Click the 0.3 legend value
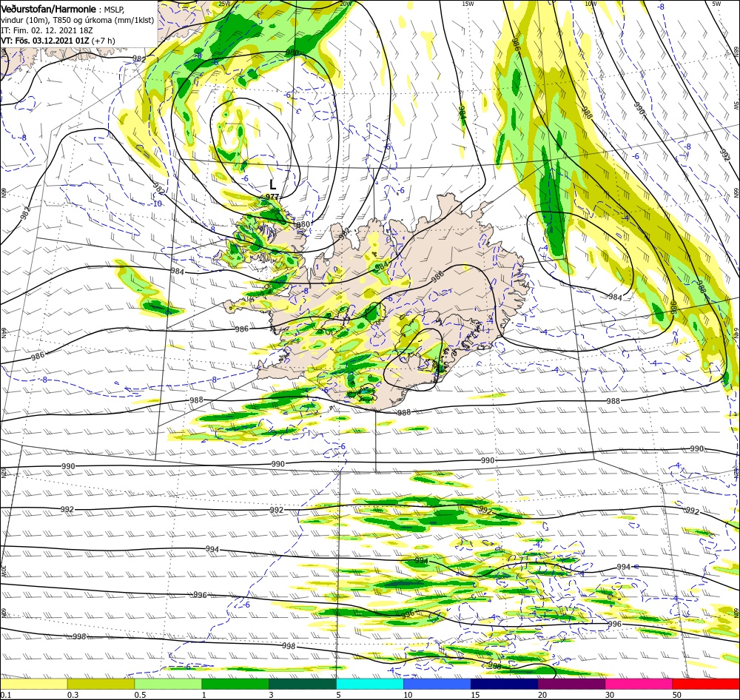This screenshot has width=740, height=700. (x=73, y=695)
